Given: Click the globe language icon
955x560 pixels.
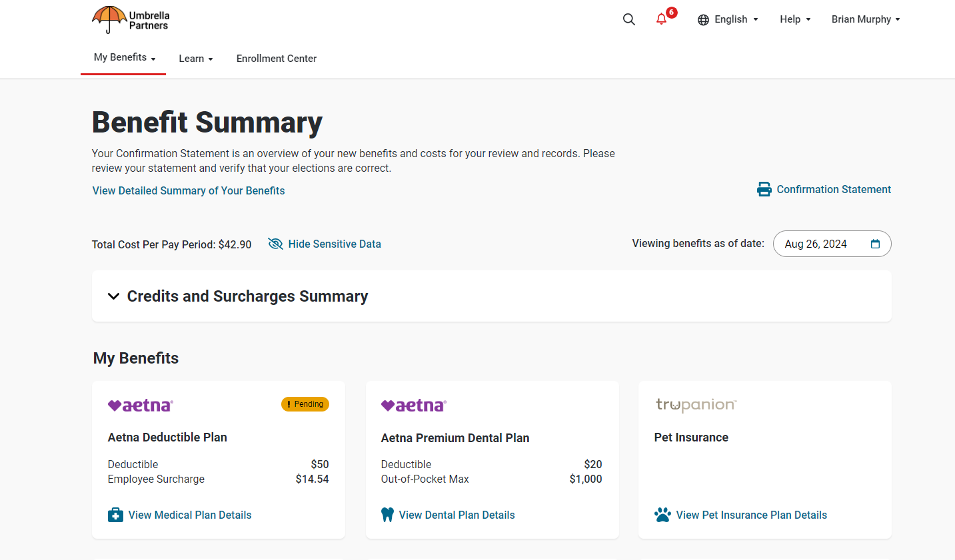Looking at the screenshot, I should [x=704, y=19].
